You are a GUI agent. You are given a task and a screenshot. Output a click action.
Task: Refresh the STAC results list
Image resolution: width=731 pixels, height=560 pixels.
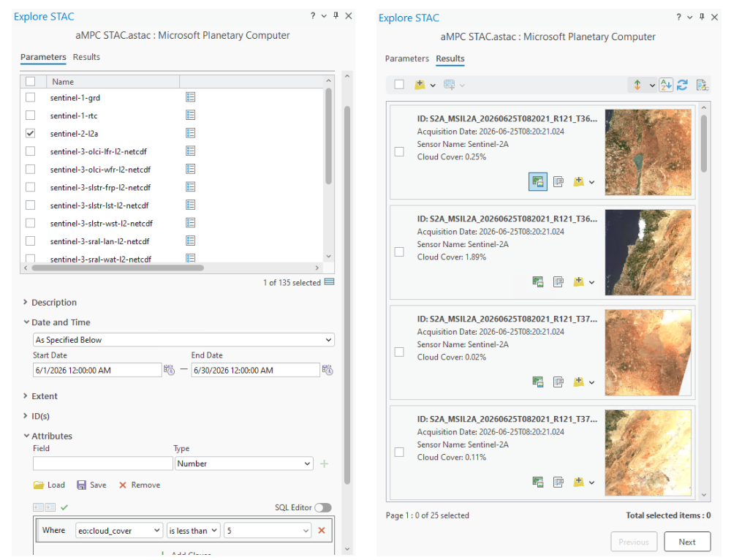click(683, 85)
